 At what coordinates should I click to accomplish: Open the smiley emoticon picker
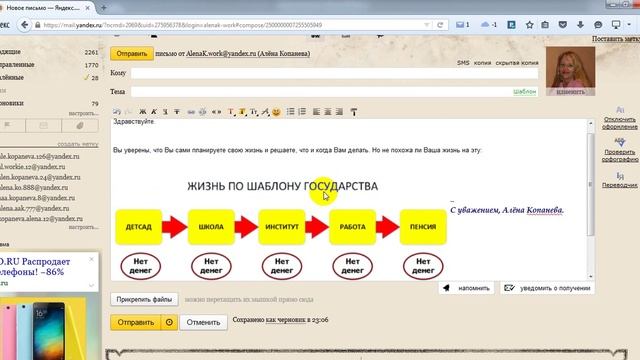pyautogui.click(x=276, y=111)
